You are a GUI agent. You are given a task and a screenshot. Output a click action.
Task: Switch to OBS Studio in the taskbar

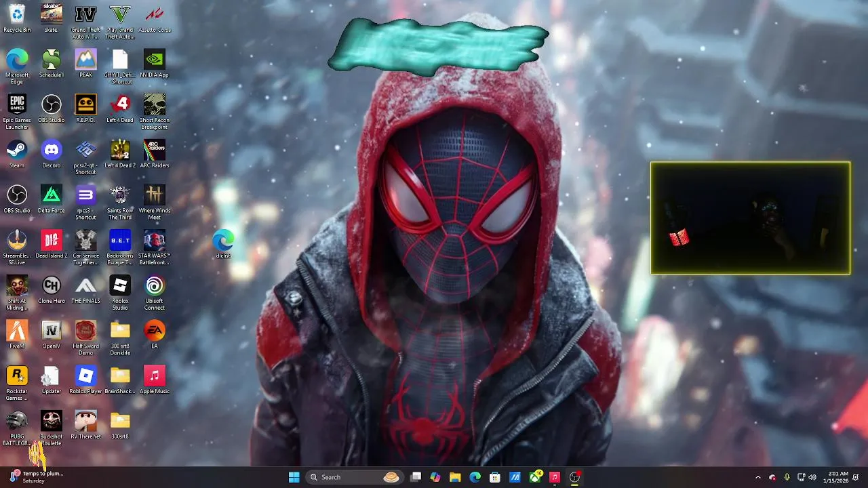(574, 477)
